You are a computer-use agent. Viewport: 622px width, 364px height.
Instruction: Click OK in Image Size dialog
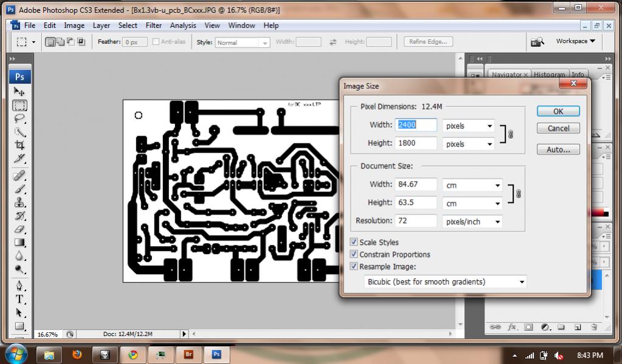pos(558,111)
